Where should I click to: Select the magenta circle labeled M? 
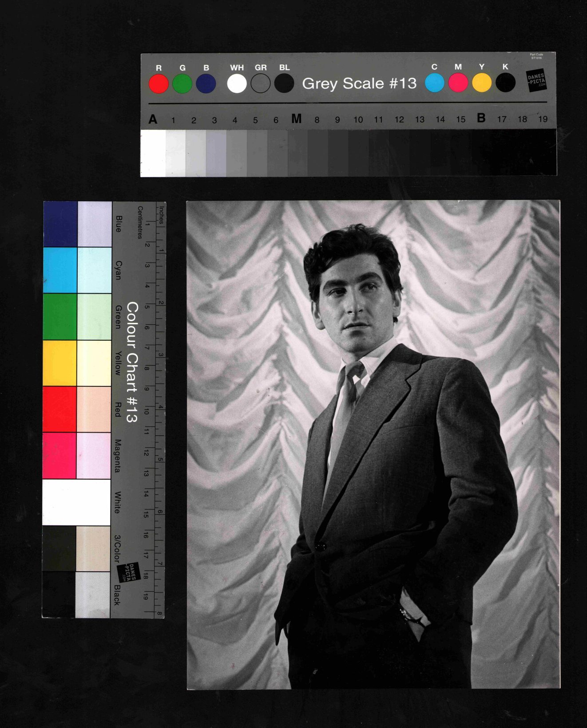click(458, 83)
